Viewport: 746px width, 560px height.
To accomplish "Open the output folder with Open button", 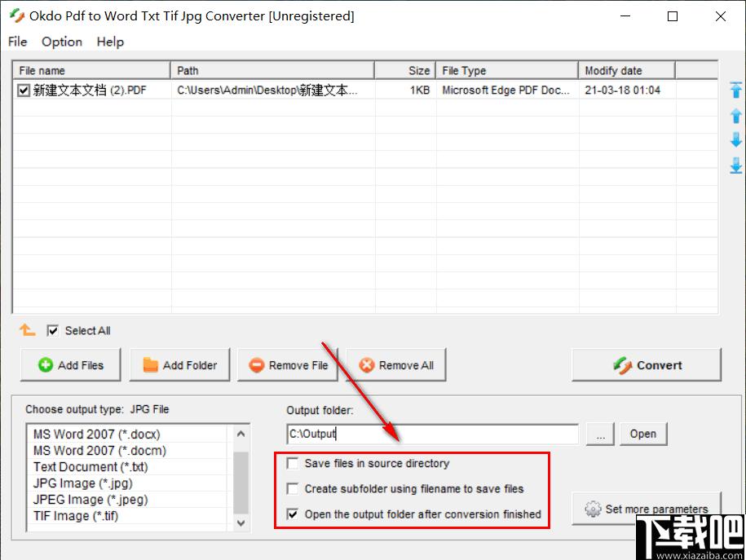I will click(x=643, y=434).
